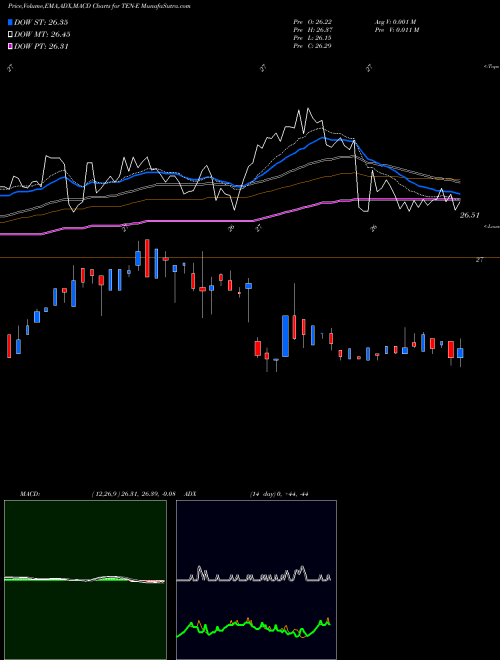
Task: Click the 'Pre V: 0.011 M' value
Action: click(x=396, y=30)
